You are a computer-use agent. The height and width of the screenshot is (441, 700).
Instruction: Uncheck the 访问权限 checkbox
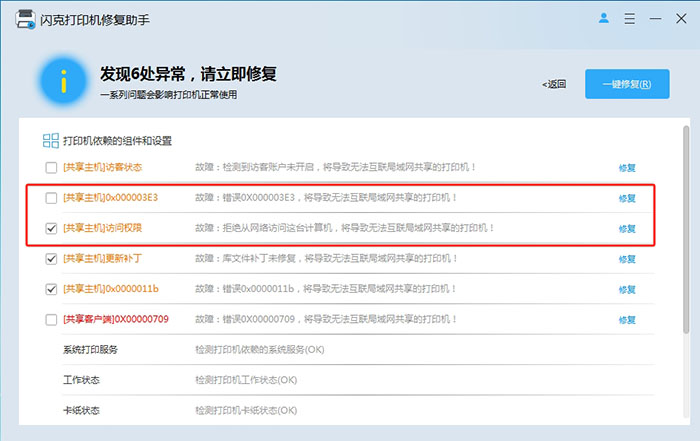click(x=51, y=228)
